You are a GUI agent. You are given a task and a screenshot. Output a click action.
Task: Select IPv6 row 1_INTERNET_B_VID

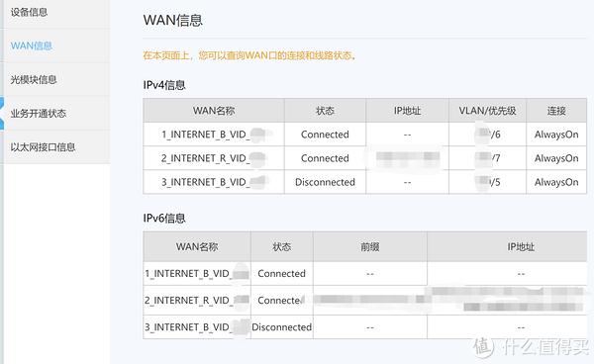(x=364, y=273)
